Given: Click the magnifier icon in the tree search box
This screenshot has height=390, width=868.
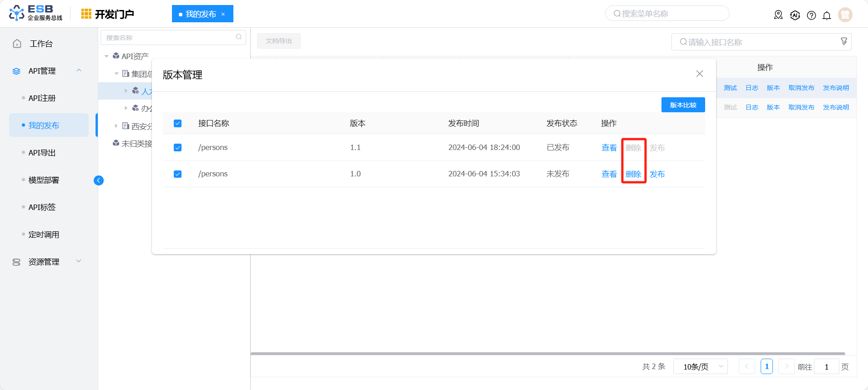Looking at the screenshot, I should 238,37.
